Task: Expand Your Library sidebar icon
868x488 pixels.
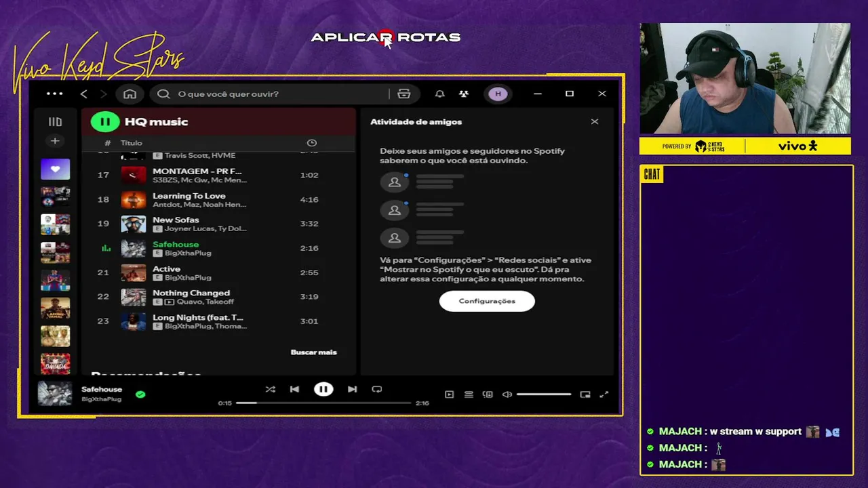Action: [55, 122]
